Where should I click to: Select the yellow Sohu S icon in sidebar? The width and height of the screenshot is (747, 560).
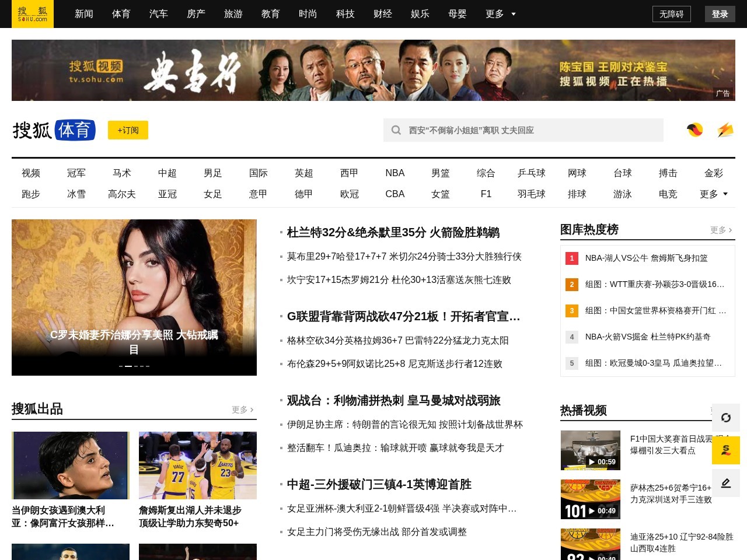[x=726, y=450]
